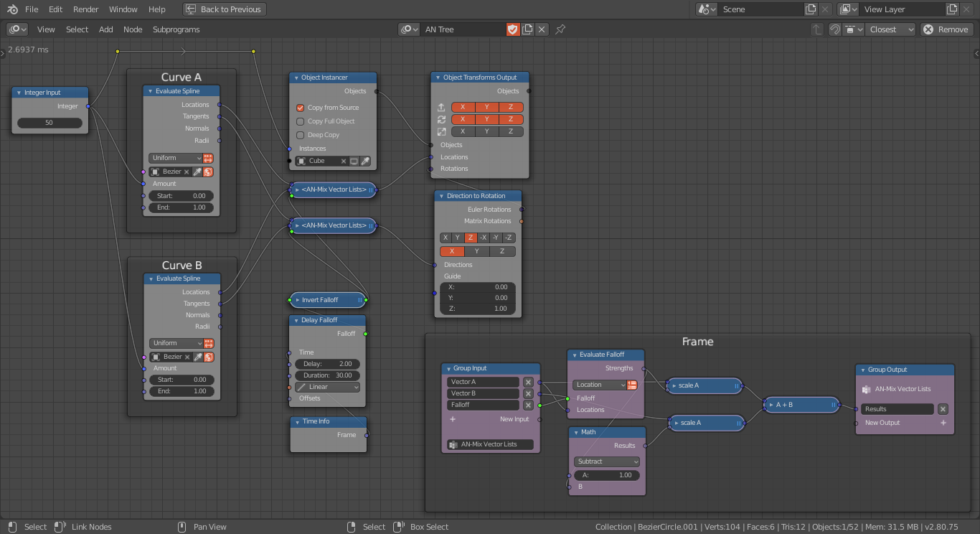Screen dimensions: 980x534
Task: Click orange resolution icon beside Curve B Uniform
Action: [208, 343]
